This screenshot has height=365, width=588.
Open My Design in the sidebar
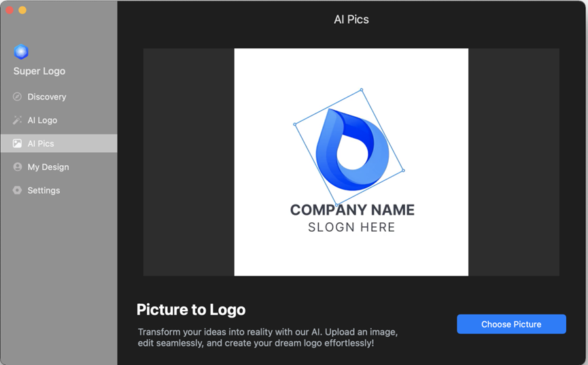coord(59,167)
